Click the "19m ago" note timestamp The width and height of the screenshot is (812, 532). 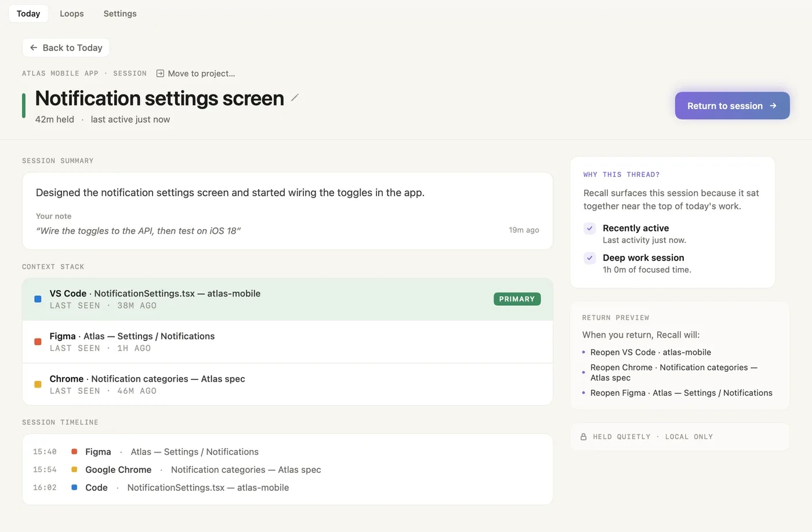click(x=524, y=230)
